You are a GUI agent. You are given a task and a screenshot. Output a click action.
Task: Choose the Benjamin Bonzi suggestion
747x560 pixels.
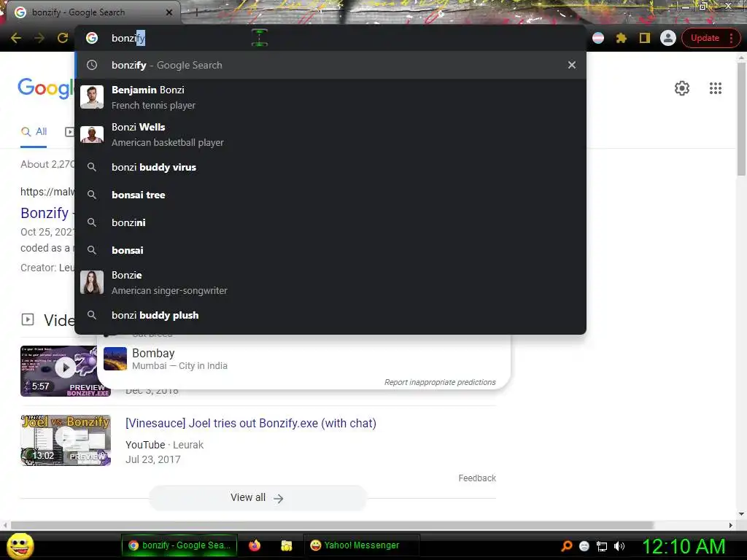[x=330, y=97]
